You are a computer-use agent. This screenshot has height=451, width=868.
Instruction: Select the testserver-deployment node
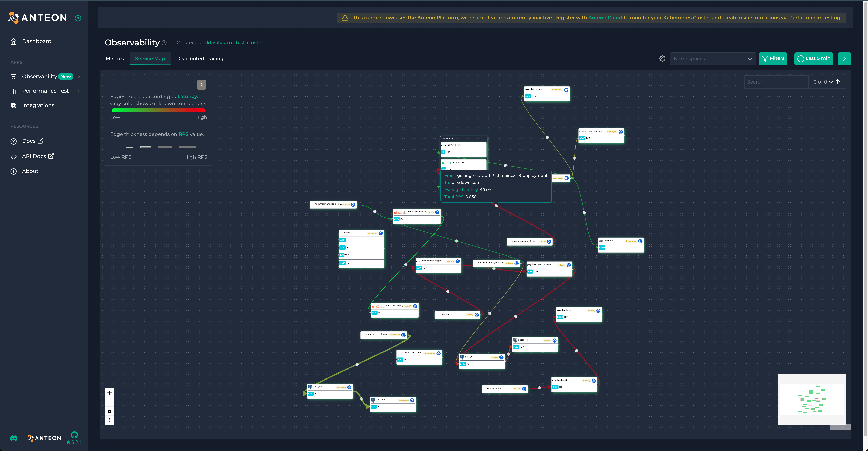[383, 335]
